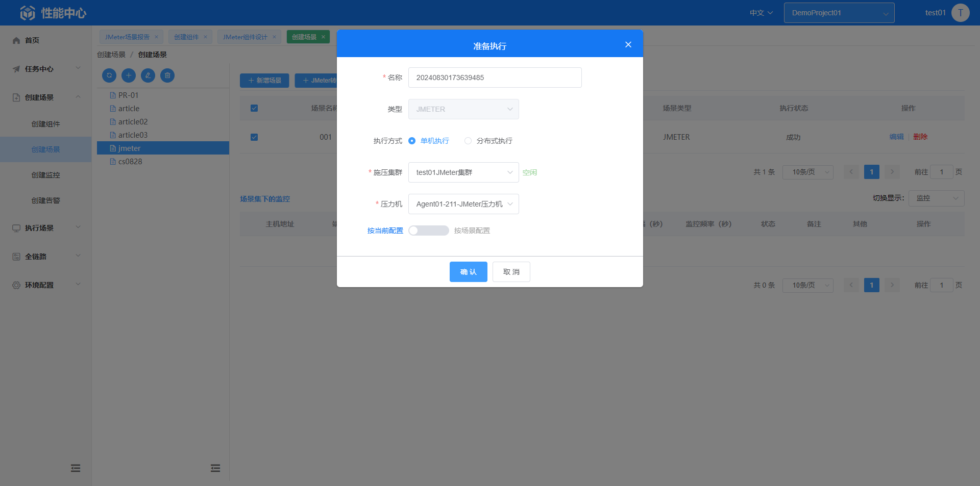Open the DemoProject01 project selector
980x486 pixels.
[x=839, y=13]
